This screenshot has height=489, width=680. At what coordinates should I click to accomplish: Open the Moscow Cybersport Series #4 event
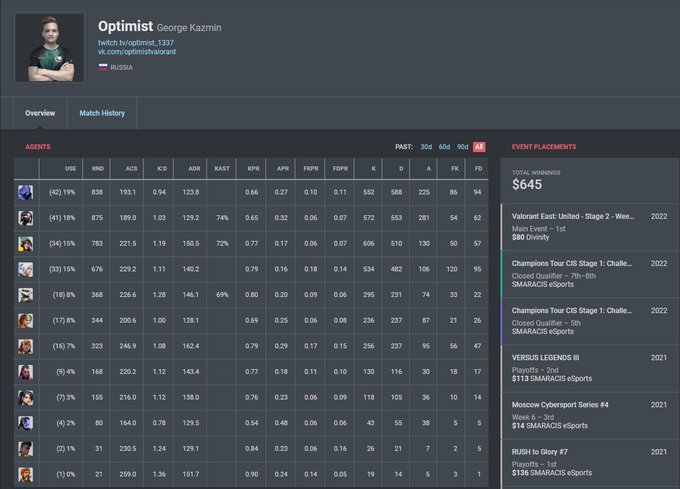pos(590,415)
